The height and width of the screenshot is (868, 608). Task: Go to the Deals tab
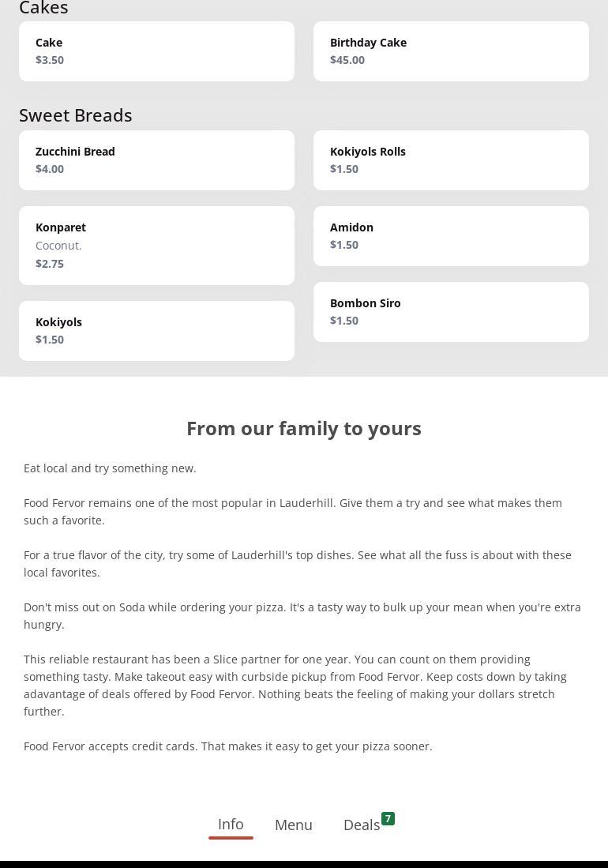click(x=362, y=825)
